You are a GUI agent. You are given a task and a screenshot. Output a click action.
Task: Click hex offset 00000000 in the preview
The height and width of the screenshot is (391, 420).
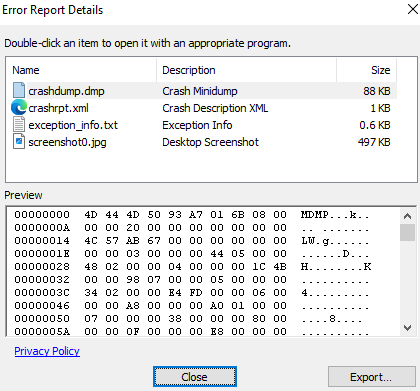coord(42,214)
